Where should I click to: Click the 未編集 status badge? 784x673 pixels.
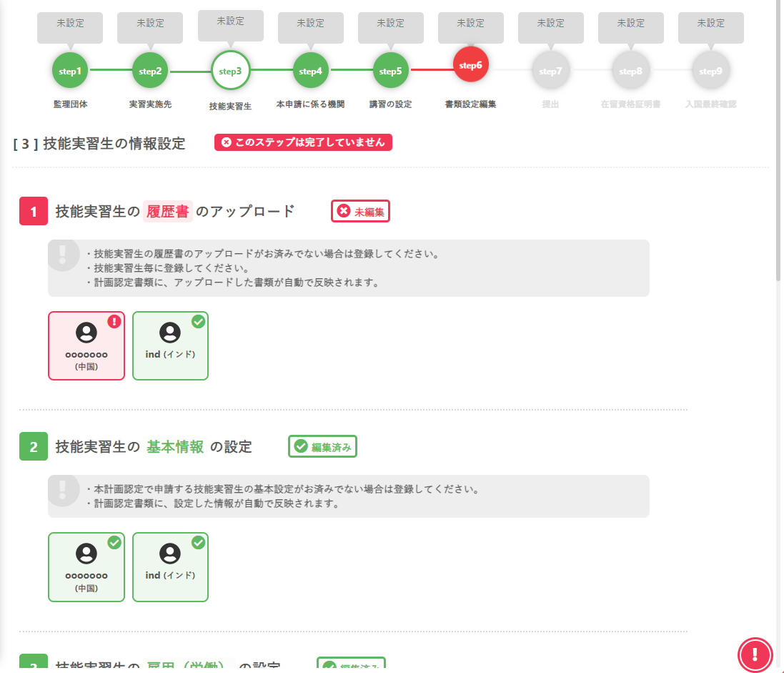pos(360,212)
